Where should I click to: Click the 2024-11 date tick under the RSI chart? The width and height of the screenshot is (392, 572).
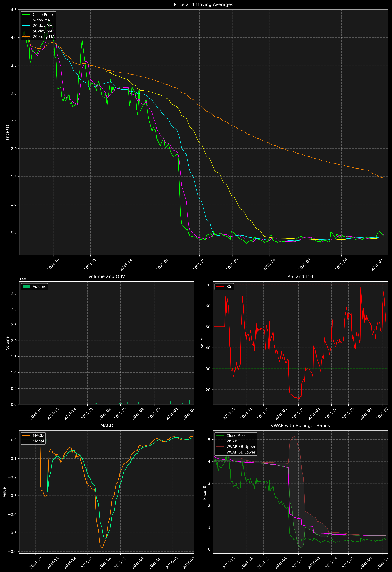pos(246,414)
